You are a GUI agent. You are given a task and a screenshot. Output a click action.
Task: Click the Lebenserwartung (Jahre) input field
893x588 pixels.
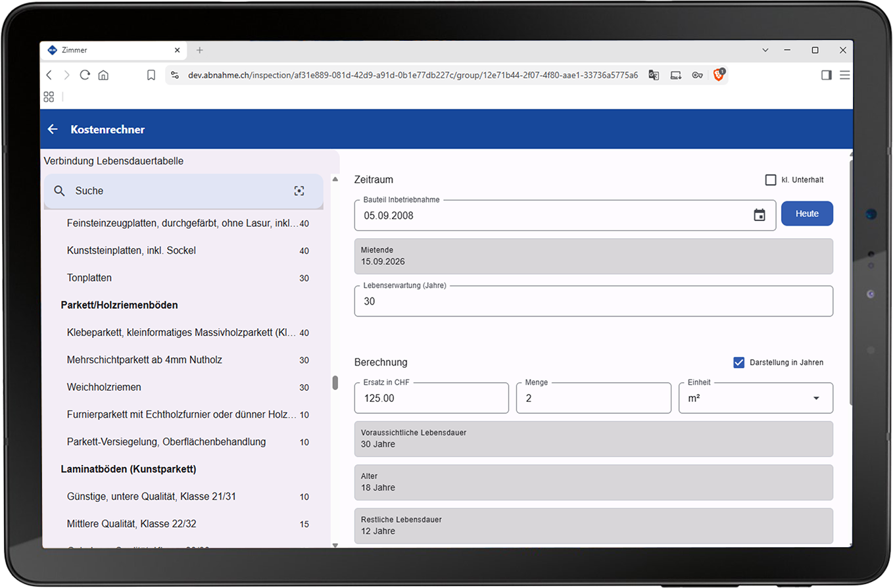(594, 301)
